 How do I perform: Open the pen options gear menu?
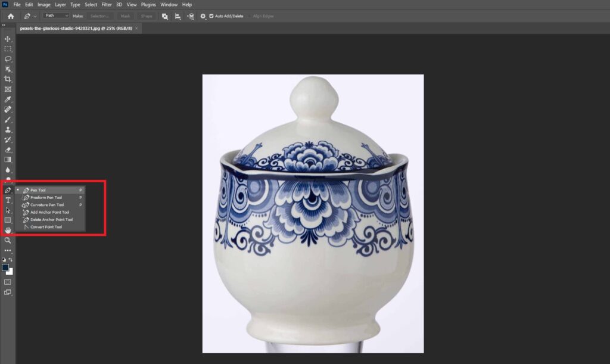pos(203,16)
